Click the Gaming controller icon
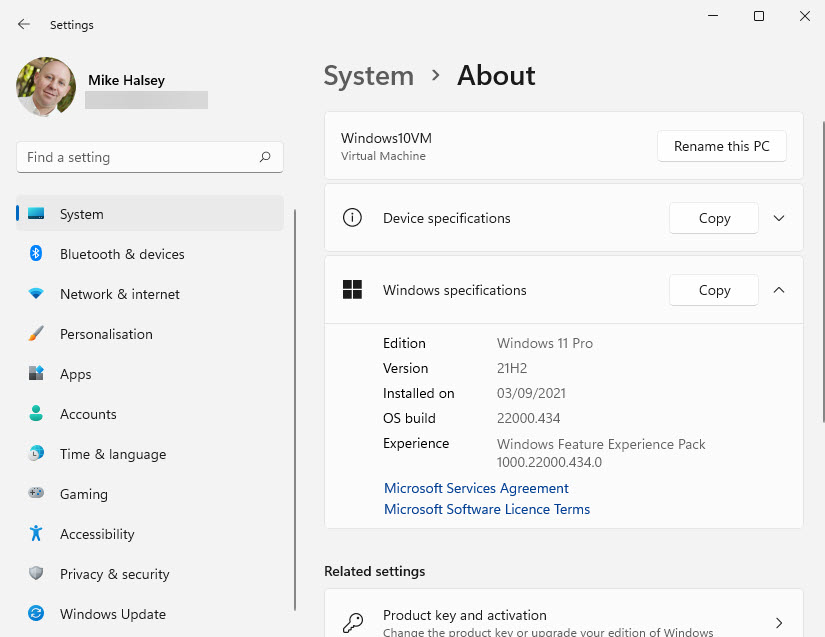 pos(36,493)
